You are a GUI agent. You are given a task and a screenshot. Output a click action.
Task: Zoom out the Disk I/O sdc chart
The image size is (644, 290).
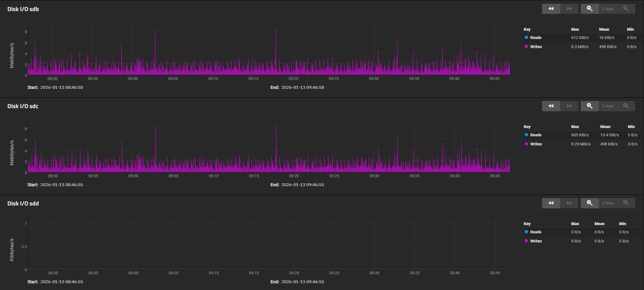coord(589,106)
